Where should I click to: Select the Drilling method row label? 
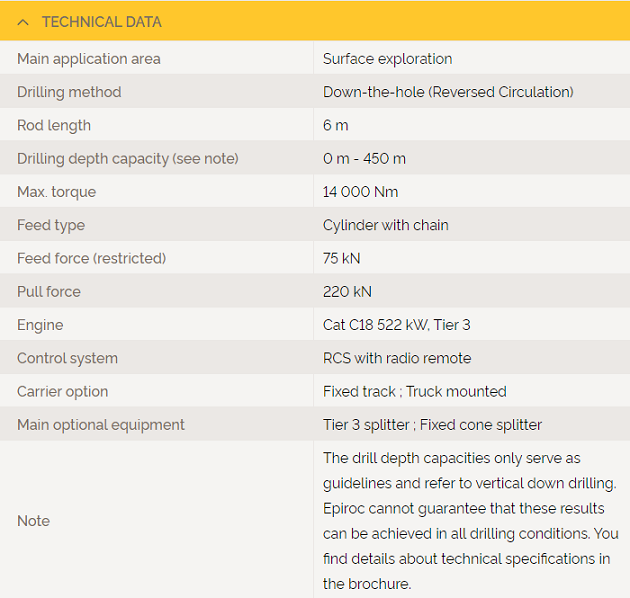[69, 92]
